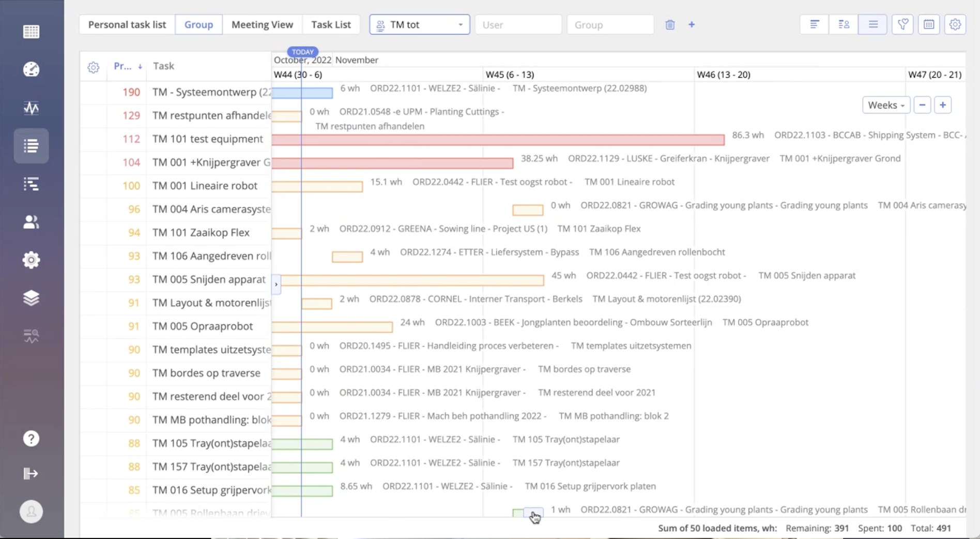Screen dimensions: 980x539
Task: Select the TM 005 Snijden apparat bar
Action: click(412, 280)
